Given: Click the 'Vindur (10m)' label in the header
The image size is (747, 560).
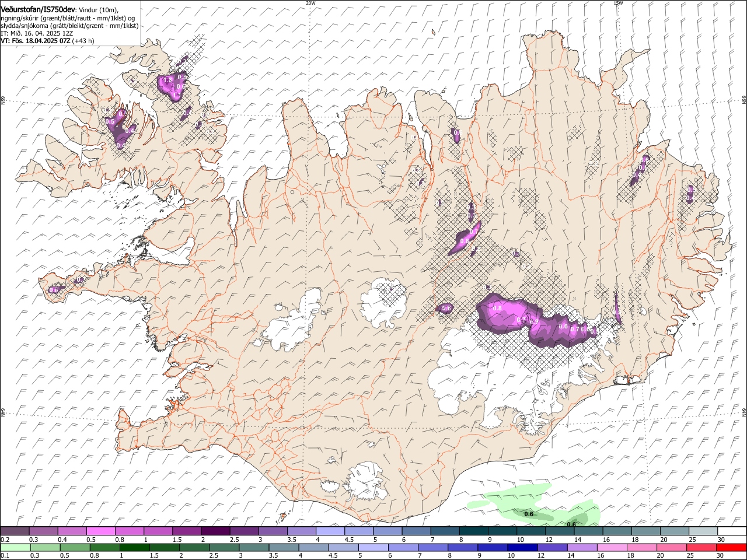Looking at the screenshot, I should point(97,9).
